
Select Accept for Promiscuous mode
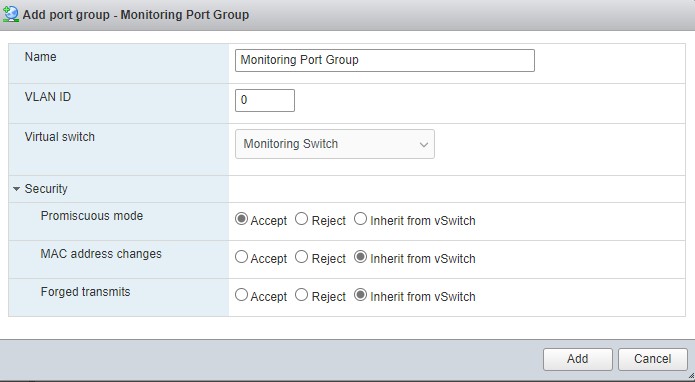tap(241, 219)
